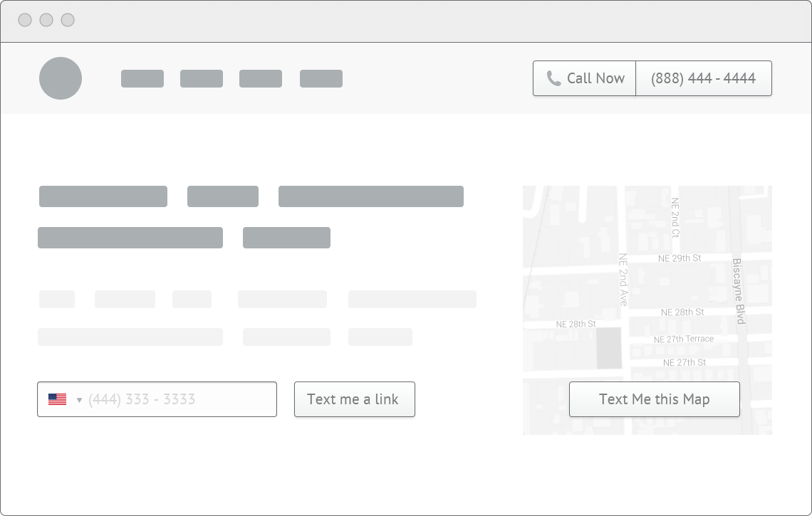Click the fourth navigation placeholder item

click(x=321, y=78)
